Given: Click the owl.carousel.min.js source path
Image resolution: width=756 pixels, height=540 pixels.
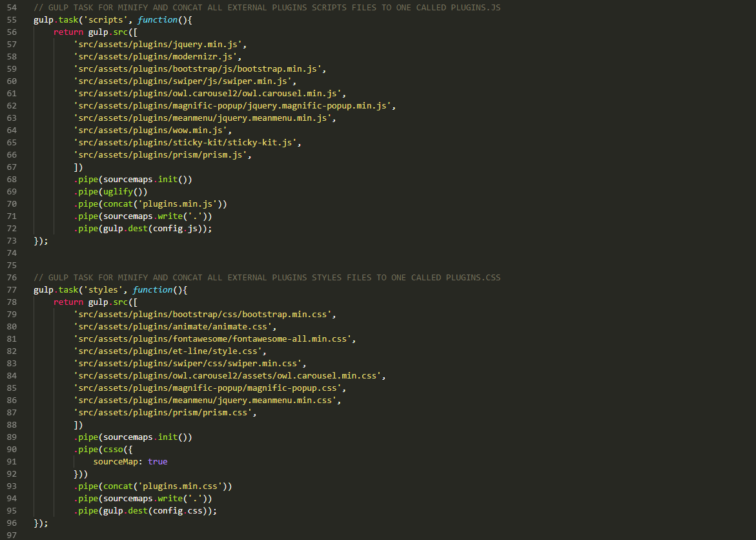Looking at the screenshot, I should click(207, 94).
